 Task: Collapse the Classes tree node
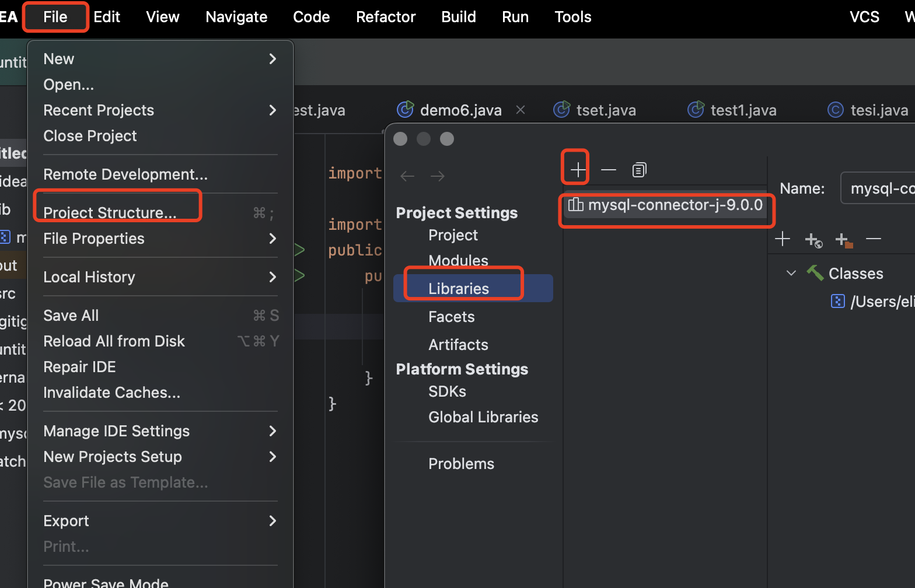pos(791,273)
